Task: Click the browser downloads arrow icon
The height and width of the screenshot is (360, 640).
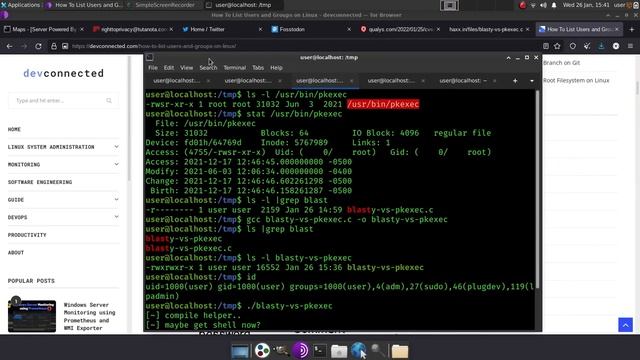Action: pos(601,46)
